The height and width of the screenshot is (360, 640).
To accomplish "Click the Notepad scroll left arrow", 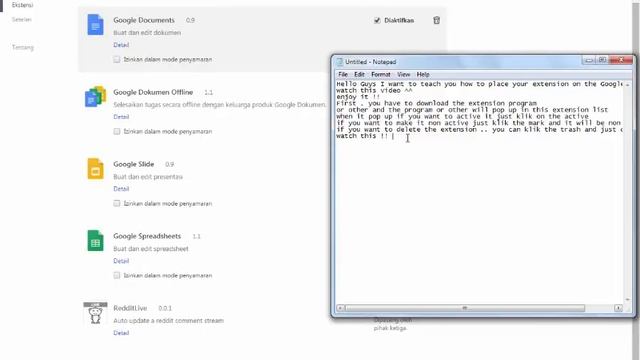I will pos(340,308).
